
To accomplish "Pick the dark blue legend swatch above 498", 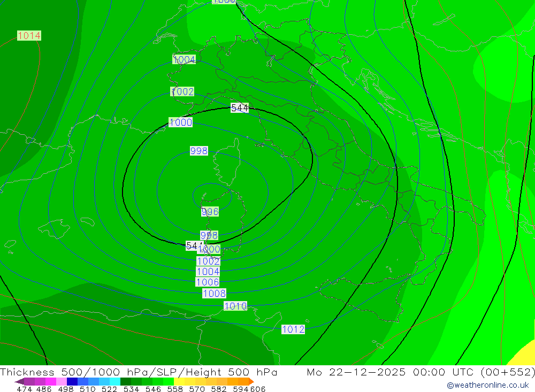I will (72, 381).
